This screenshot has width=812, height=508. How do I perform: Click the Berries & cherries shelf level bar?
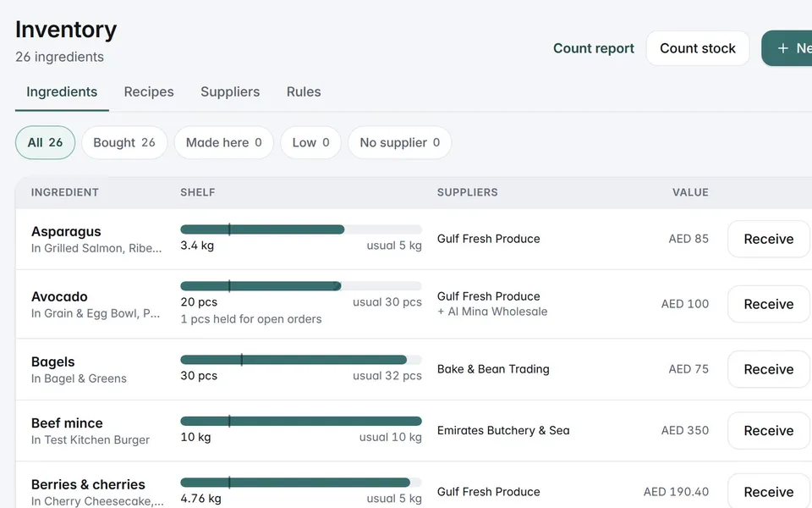(x=301, y=483)
